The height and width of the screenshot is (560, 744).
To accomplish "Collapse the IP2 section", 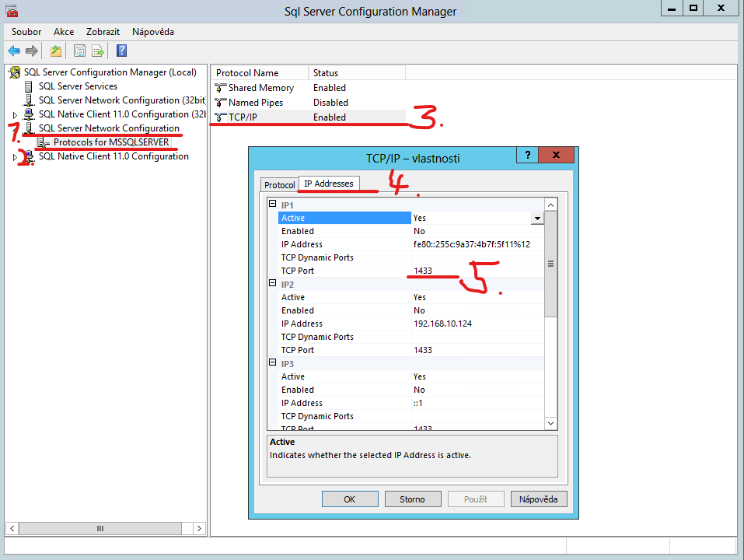I will click(273, 283).
